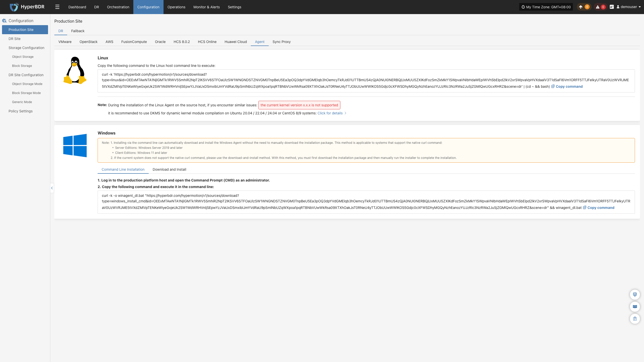Screen dimensions: 644x362
Task: Select Production Site in the sidebar
Action: point(25,30)
